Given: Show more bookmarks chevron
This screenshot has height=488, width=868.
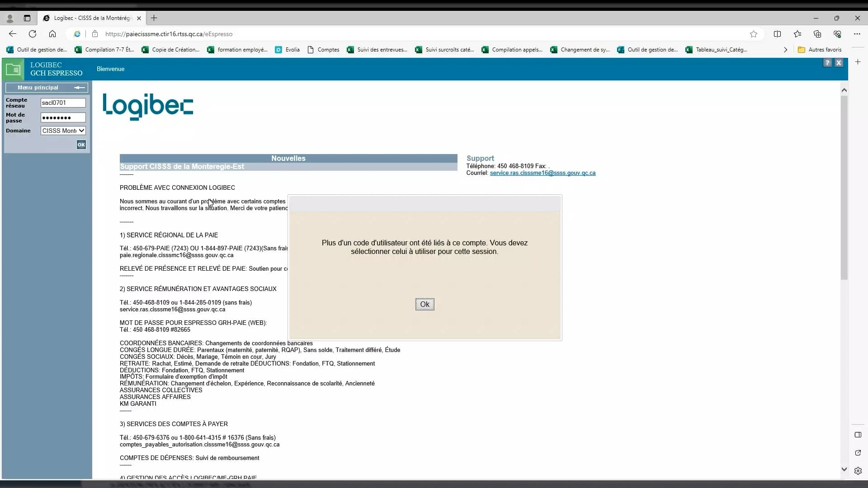Looking at the screenshot, I should pyautogui.click(x=785, y=50).
